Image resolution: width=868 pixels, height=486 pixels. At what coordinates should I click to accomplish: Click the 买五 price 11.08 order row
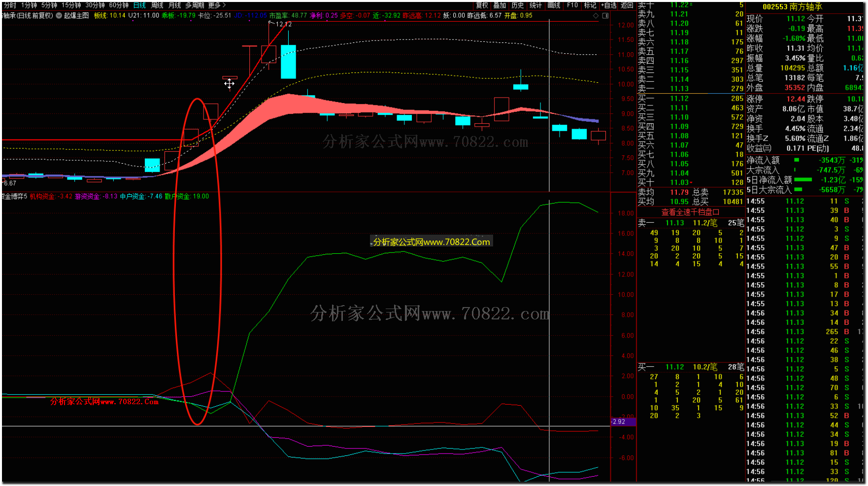coord(691,136)
